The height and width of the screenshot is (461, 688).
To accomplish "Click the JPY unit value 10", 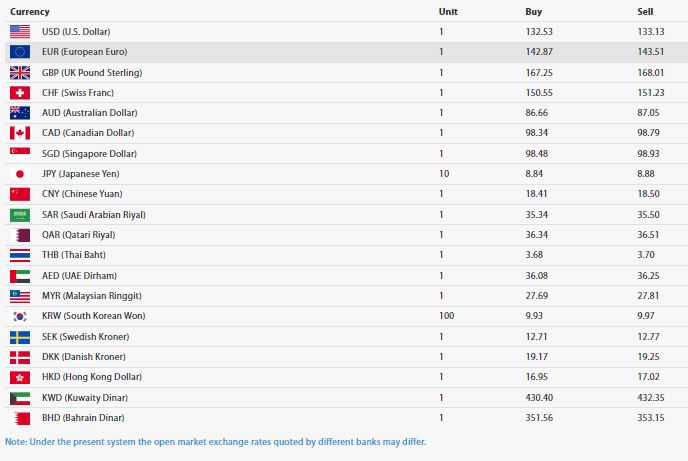I will pos(444,174).
